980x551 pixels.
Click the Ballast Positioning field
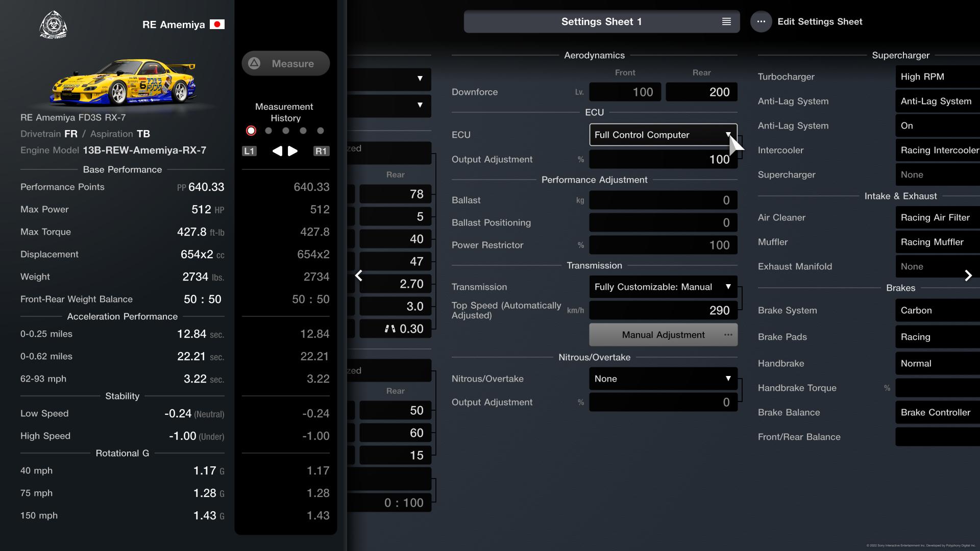(663, 222)
